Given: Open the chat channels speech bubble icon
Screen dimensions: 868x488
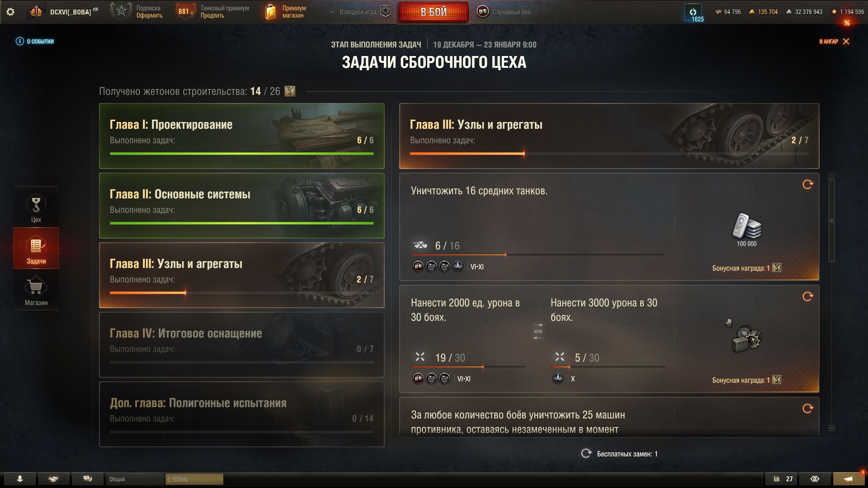Looking at the screenshot, I should point(88,479).
